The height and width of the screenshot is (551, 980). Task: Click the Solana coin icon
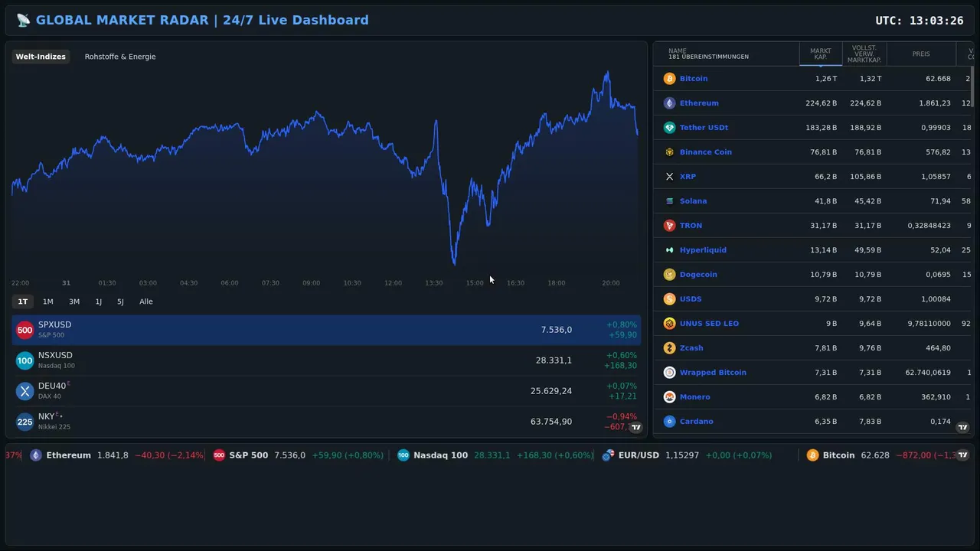click(x=669, y=201)
